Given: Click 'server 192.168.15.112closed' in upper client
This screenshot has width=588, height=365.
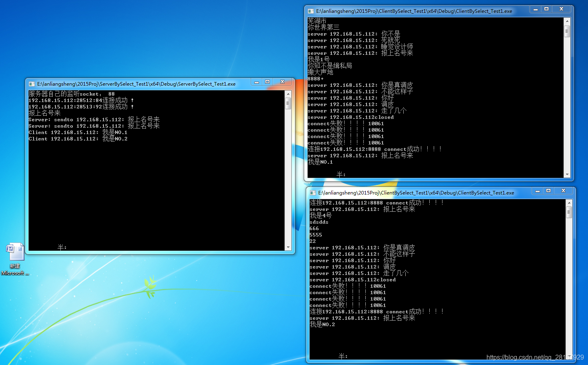Looking at the screenshot, I should click(x=351, y=117).
